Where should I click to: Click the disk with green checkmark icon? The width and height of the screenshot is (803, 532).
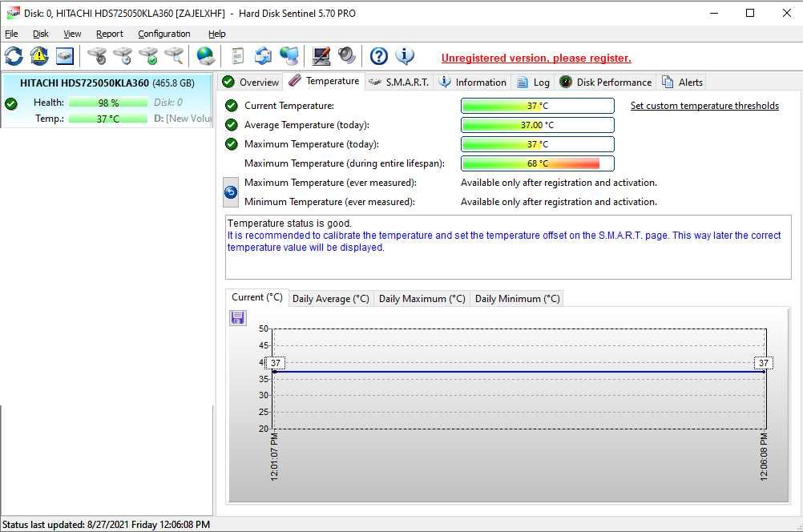149,56
